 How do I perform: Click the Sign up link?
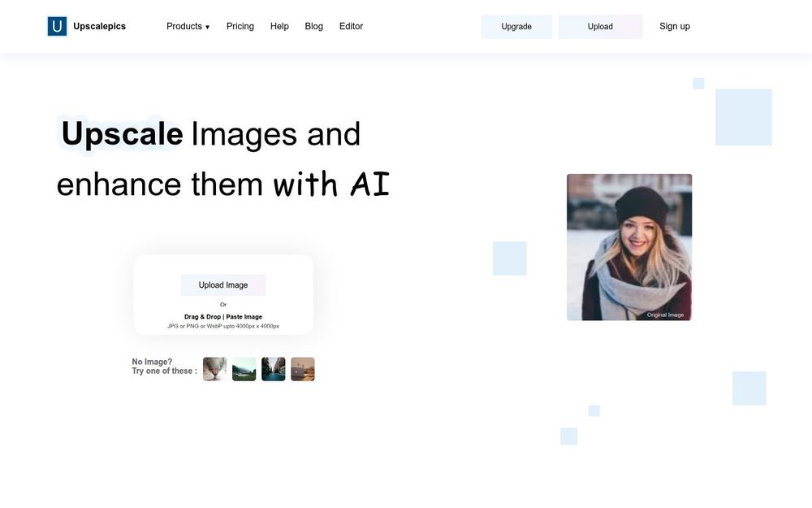tap(674, 25)
